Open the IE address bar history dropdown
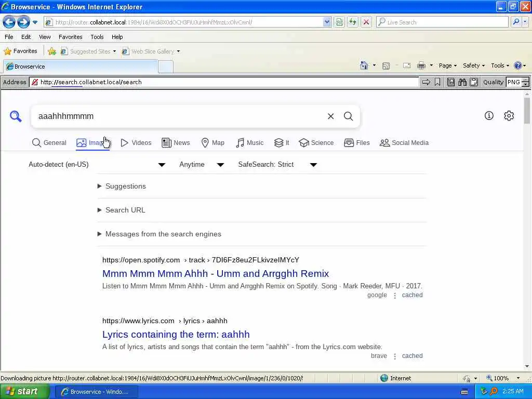532x399 pixels. coord(327,22)
